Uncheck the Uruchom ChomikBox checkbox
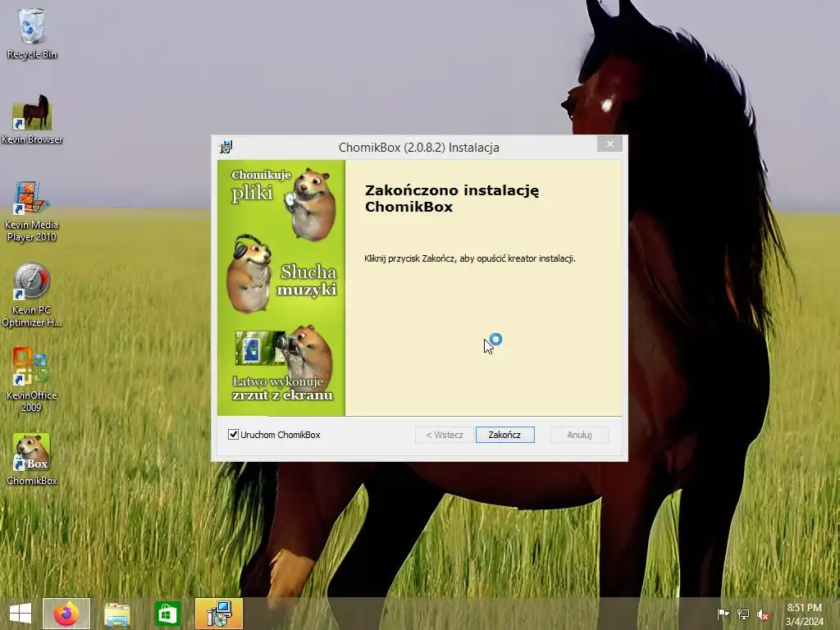This screenshot has height=630, width=840. click(233, 435)
